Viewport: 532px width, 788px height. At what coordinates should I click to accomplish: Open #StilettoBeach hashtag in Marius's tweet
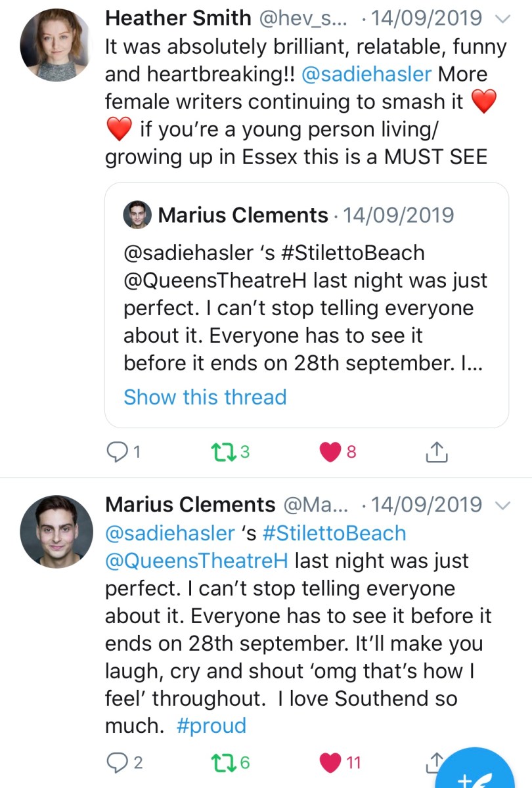coord(334,533)
